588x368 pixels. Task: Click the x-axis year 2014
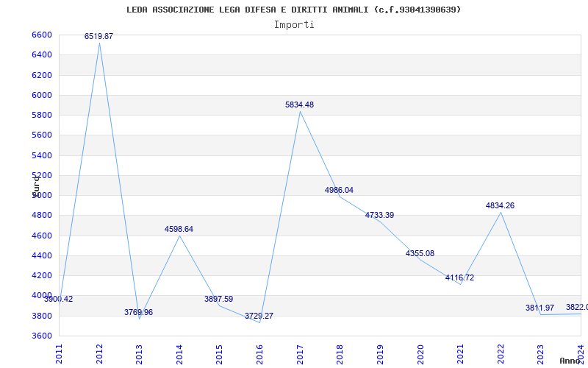coord(179,354)
